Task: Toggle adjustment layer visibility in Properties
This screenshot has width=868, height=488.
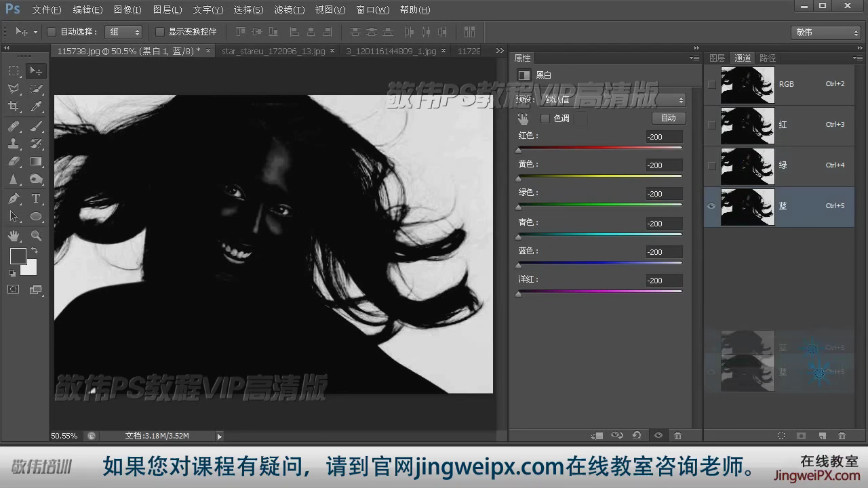Action: (658, 436)
